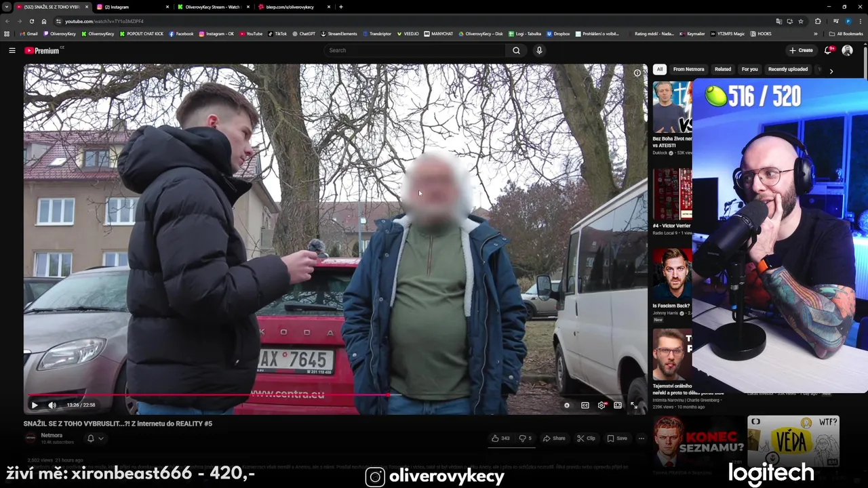Open VĚDA WTF video thumbnail
Screen dimensions: 868x488
click(x=793, y=441)
